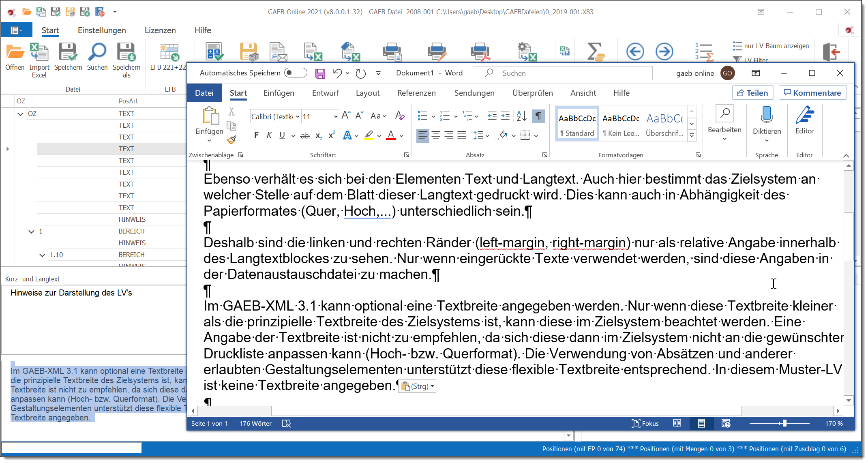This screenshot has width=868, height=463.
Task: Click the Word save icon in title bar
Action: point(320,73)
